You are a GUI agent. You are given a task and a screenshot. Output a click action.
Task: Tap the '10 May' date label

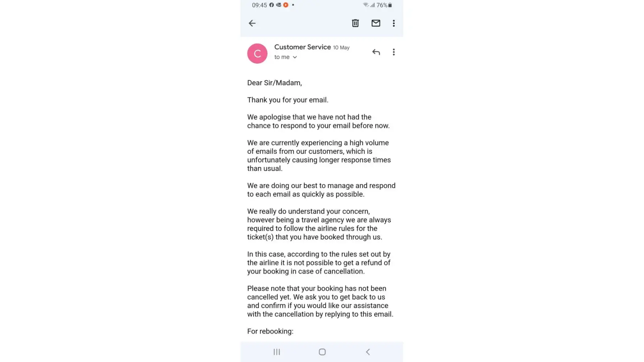point(341,47)
